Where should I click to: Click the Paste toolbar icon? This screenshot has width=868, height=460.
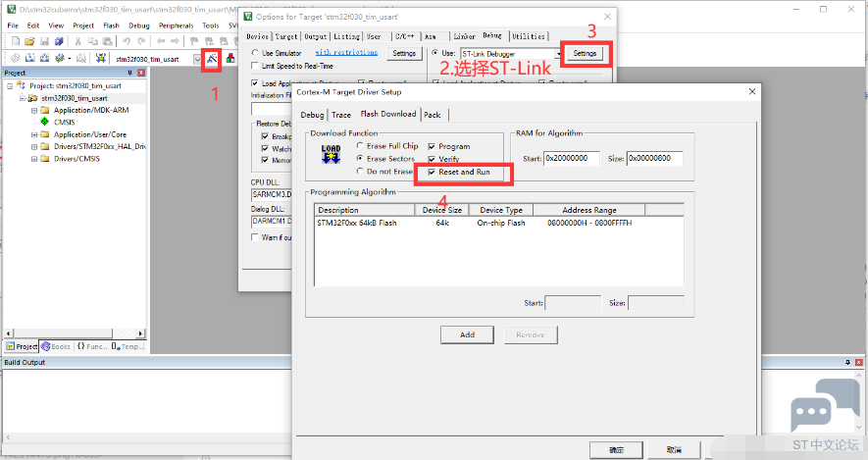click(107, 41)
